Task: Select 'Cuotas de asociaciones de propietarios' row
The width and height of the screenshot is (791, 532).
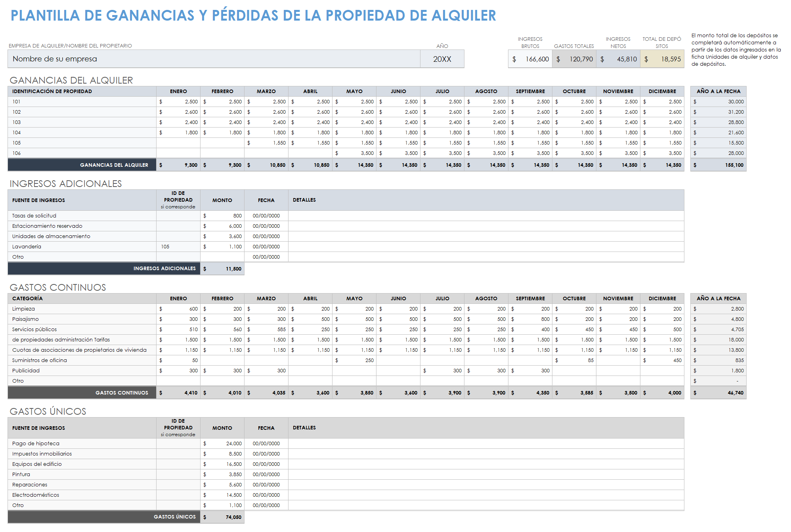Action: (82, 350)
